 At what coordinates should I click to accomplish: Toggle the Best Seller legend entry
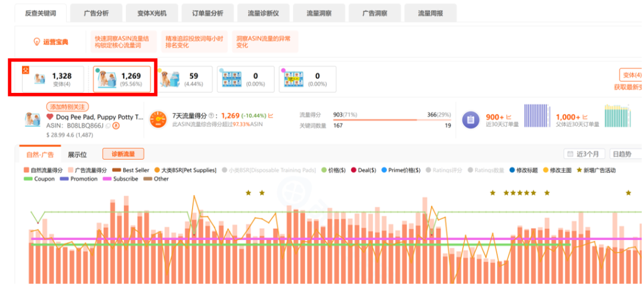[130, 170]
